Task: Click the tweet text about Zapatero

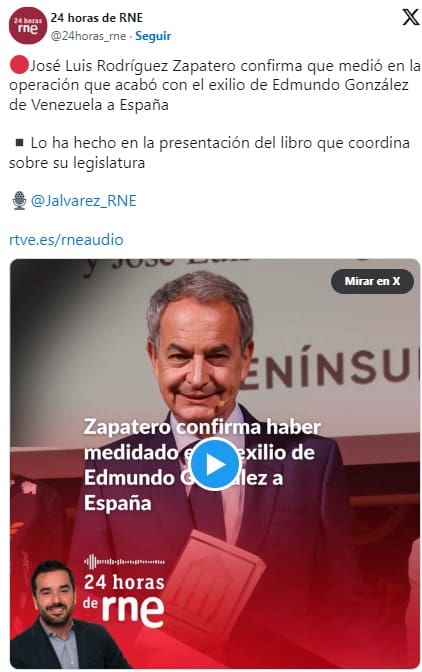Action: 214,85
